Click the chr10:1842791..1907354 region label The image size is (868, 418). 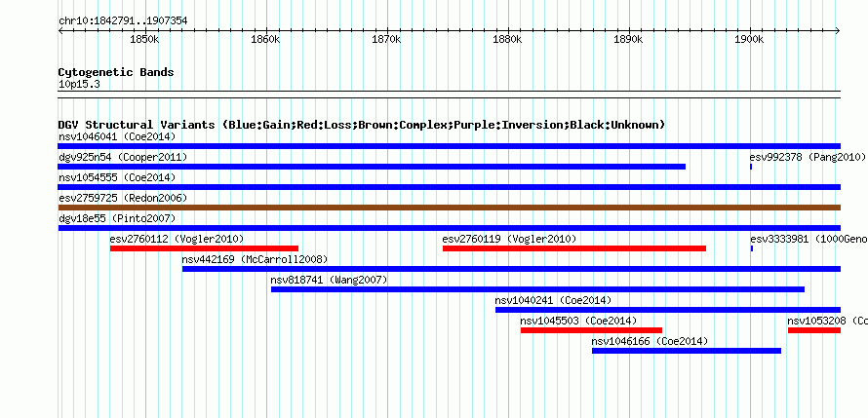click(x=123, y=21)
